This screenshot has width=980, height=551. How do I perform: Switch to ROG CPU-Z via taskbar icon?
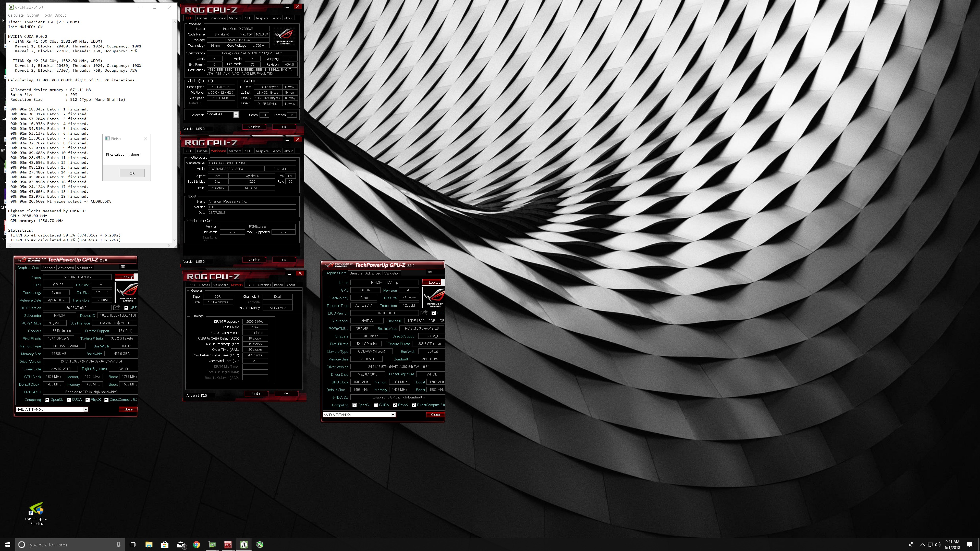pyautogui.click(x=228, y=545)
